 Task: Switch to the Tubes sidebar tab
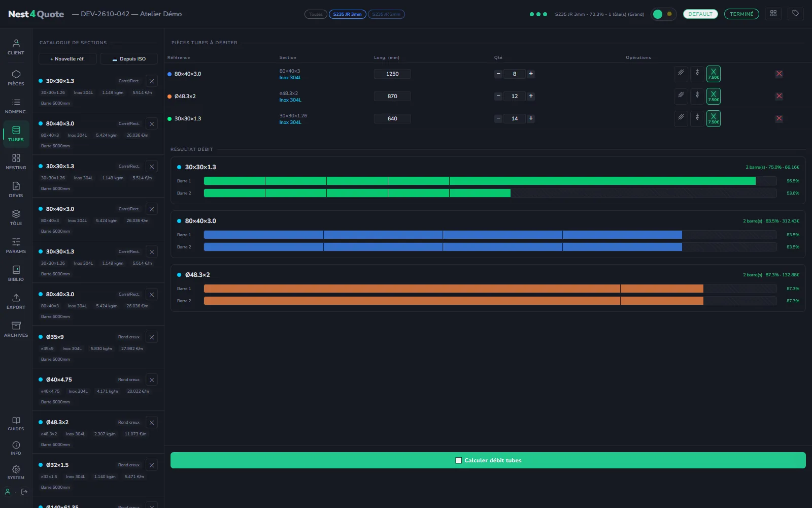[16, 134]
